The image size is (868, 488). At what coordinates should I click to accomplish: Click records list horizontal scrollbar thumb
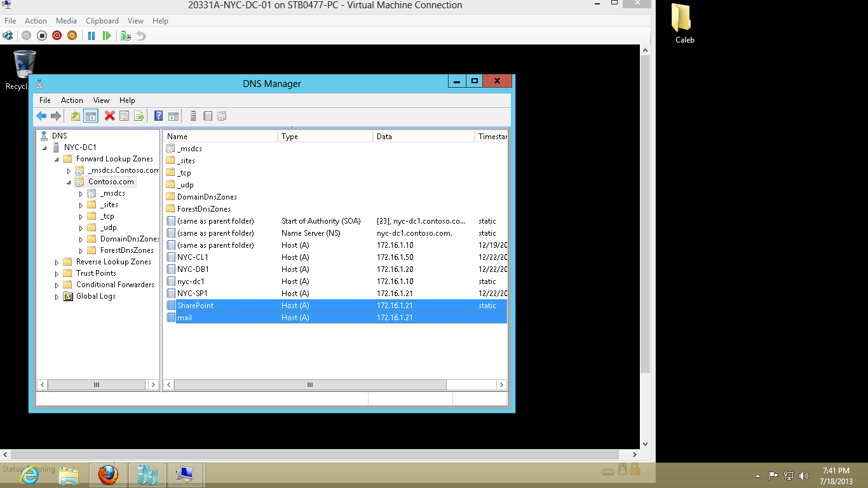click(310, 385)
